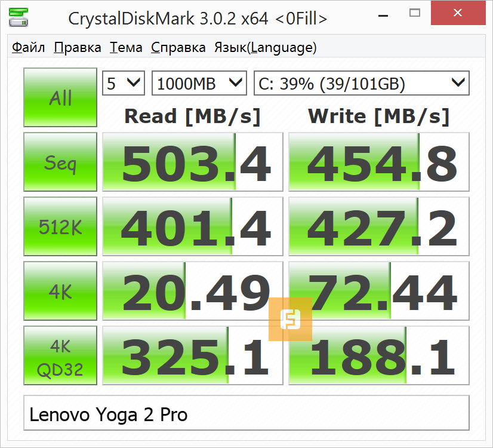Viewport: 493px width, 448px height.
Task: Run all benchmarks with All button
Action: coord(60,97)
